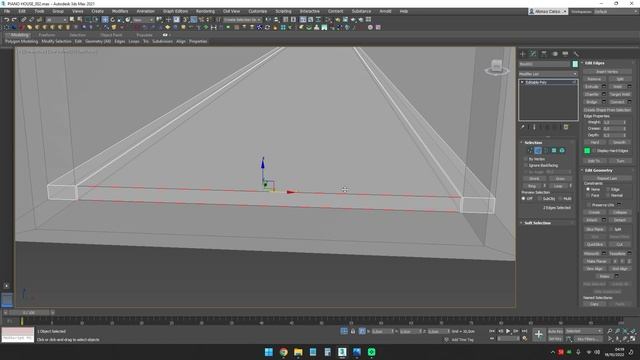Open Named Selection Sets dropdown
Viewport: 640px width, 360px height.
click(x=242, y=20)
